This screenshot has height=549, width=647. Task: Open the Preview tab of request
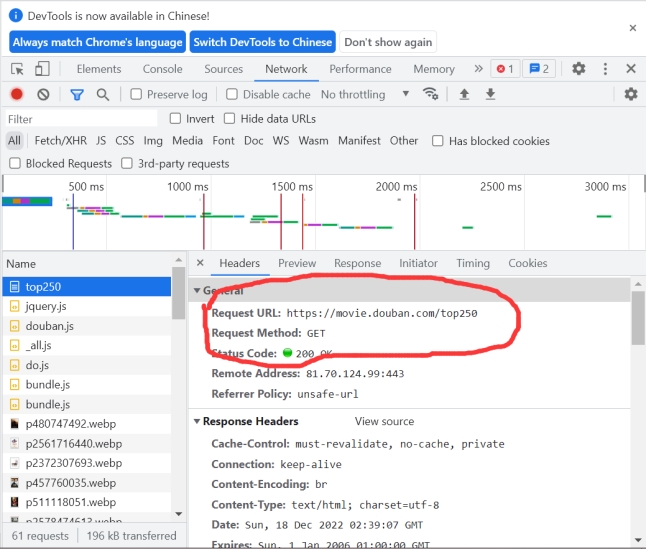(x=297, y=263)
